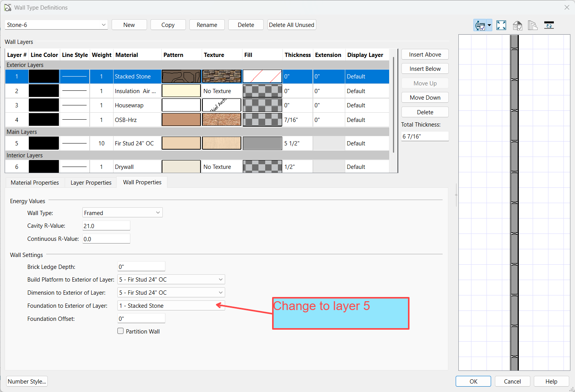The image size is (575, 392).
Task: Click the Stacked Stone pattern swatch
Action: click(x=181, y=77)
